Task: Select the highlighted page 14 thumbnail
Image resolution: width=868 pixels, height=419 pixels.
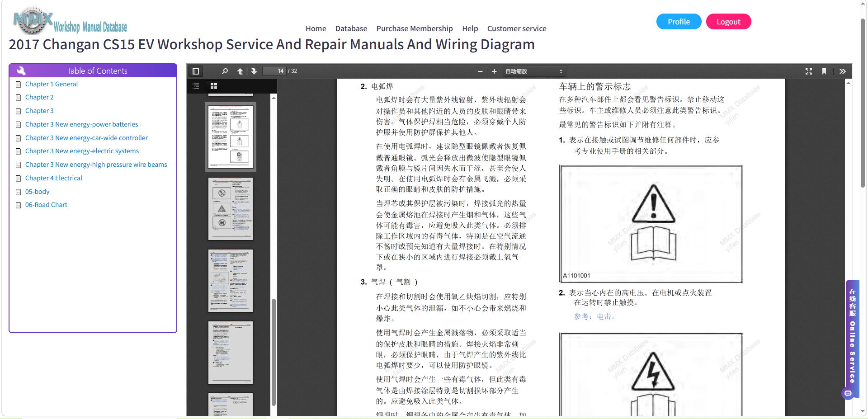Action: point(231,137)
